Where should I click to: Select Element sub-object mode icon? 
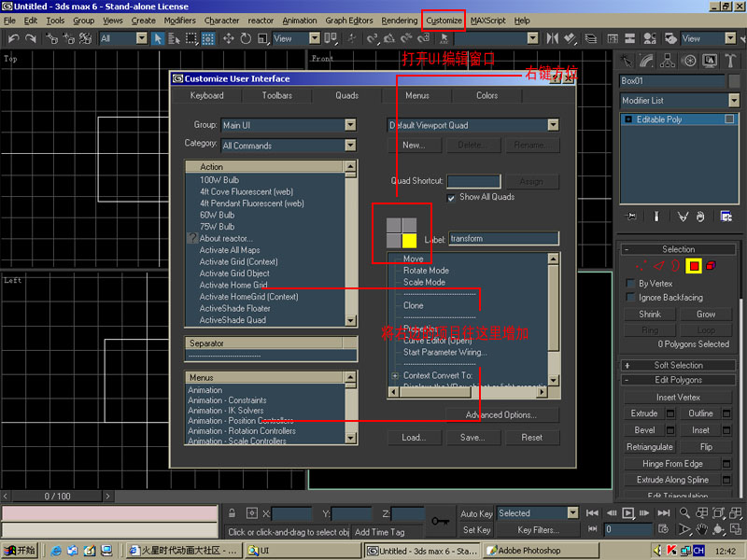[x=712, y=267]
